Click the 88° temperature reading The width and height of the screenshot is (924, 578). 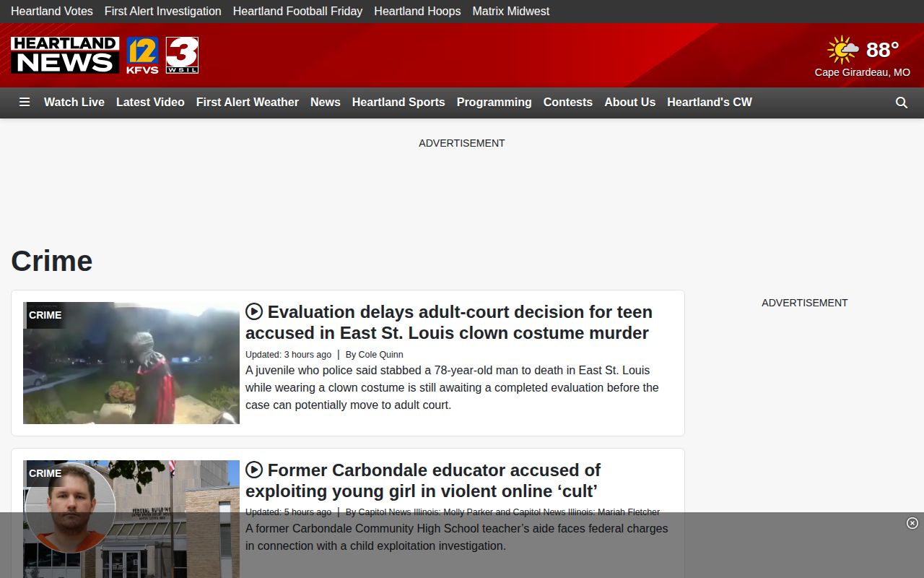[882, 50]
